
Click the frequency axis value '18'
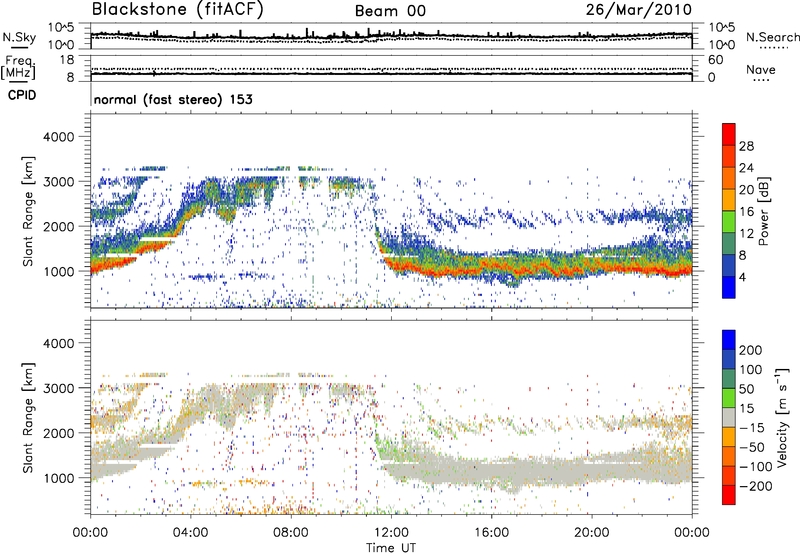(x=67, y=60)
